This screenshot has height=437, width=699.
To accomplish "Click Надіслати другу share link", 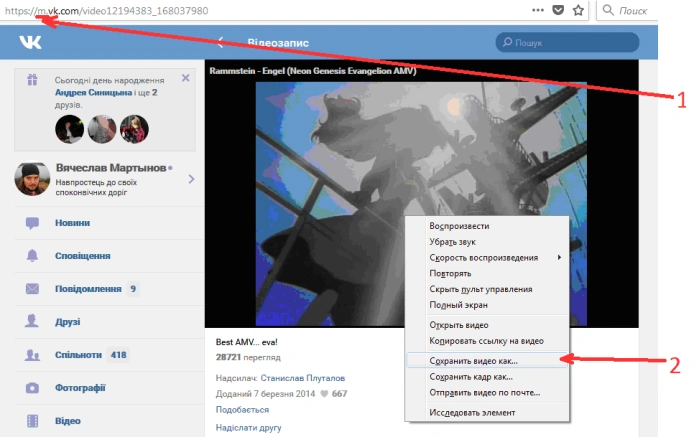I will (248, 428).
